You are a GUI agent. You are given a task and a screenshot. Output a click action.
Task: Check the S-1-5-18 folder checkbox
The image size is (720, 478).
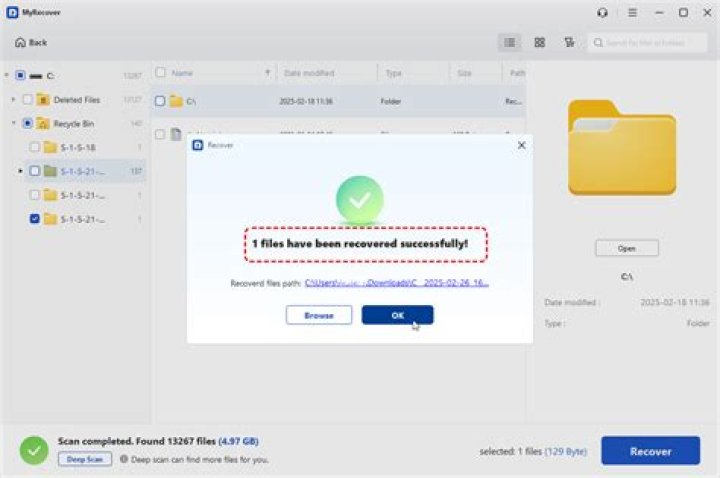tap(34, 147)
